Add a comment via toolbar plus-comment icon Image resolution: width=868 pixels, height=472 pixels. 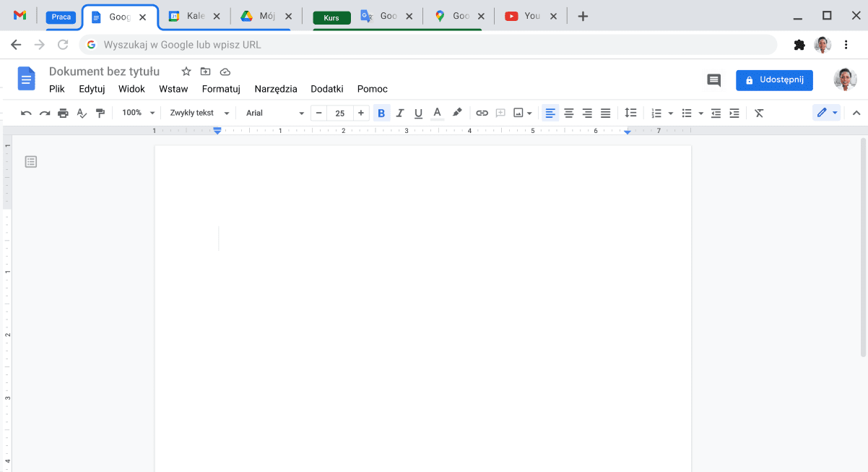pos(500,113)
